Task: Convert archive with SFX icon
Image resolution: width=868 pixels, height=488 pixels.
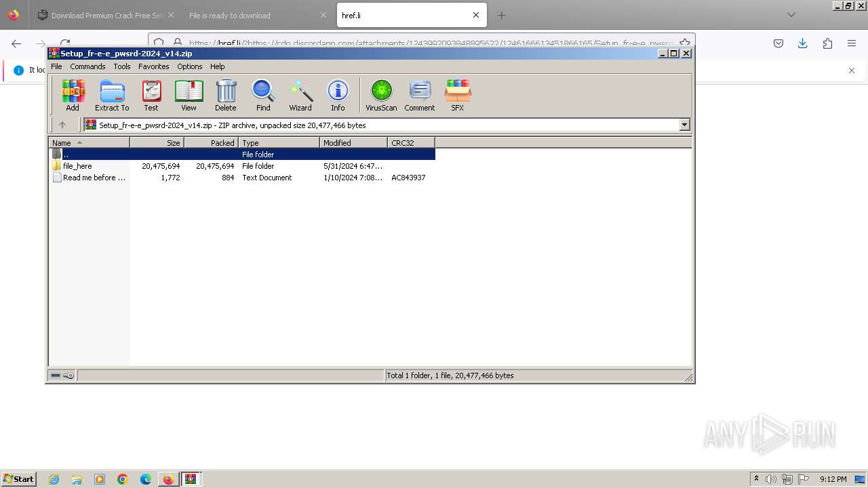Action: [x=458, y=95]
